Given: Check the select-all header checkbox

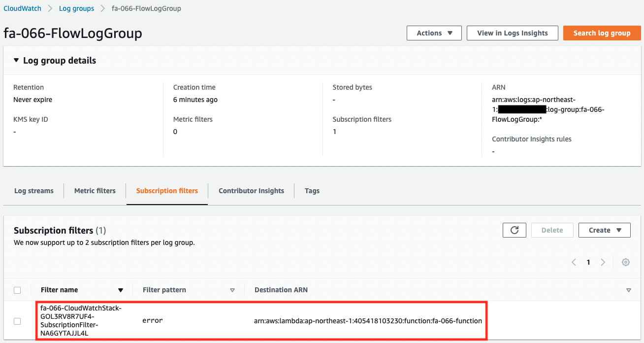Looking at the screenshot, I should click(17, 290).
